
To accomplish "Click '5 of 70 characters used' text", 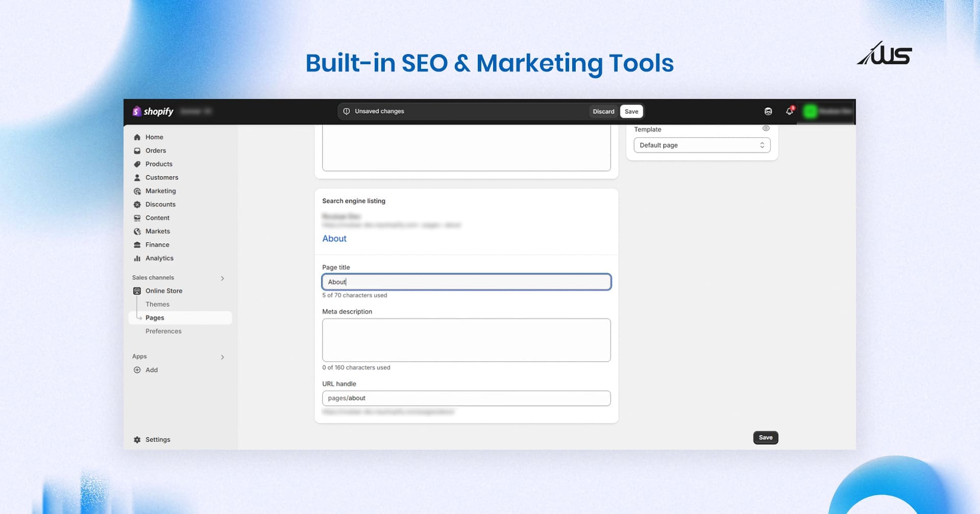I will pyautogui.click(x=355, y=295).
